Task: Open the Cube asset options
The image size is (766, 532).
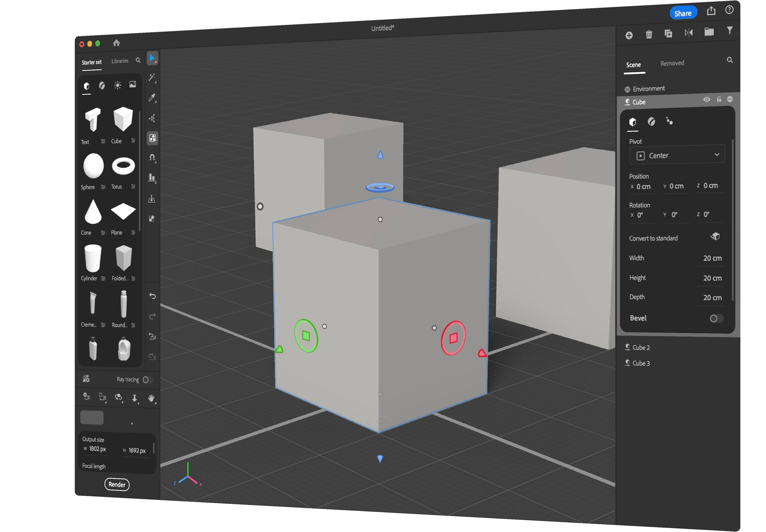Action: 133,141
